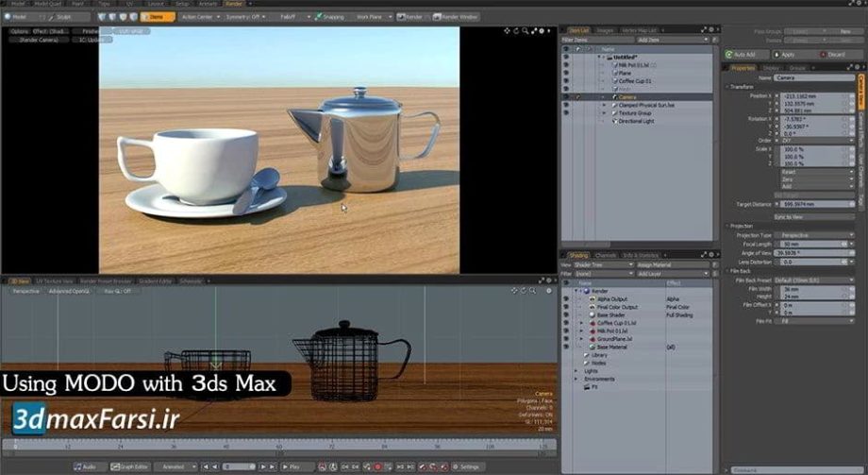This screenshot has width=868, height=475.
Task: Open Properties panel gear options
Action: point(857,68)
